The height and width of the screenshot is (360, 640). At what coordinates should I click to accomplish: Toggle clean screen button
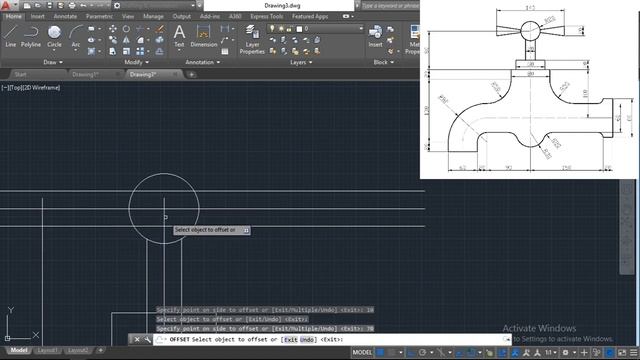click(622, 352)
